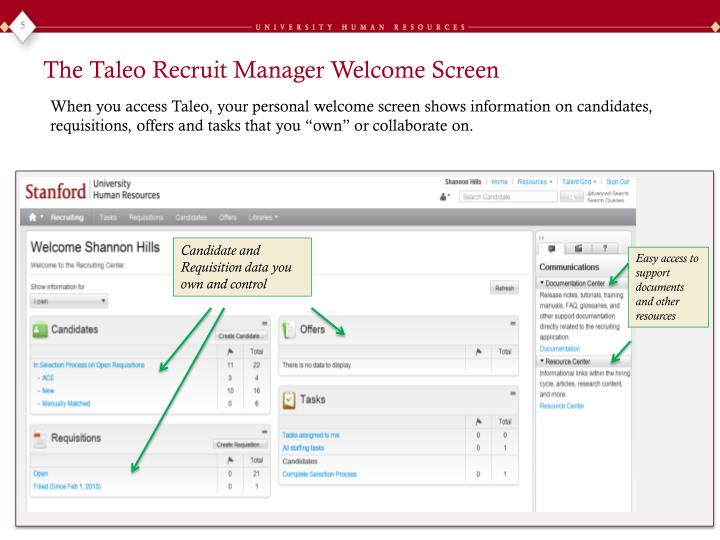Expand the Libraries menu dropdown
The width and height of the screenshot is (720, 540).
pos(263,217)
